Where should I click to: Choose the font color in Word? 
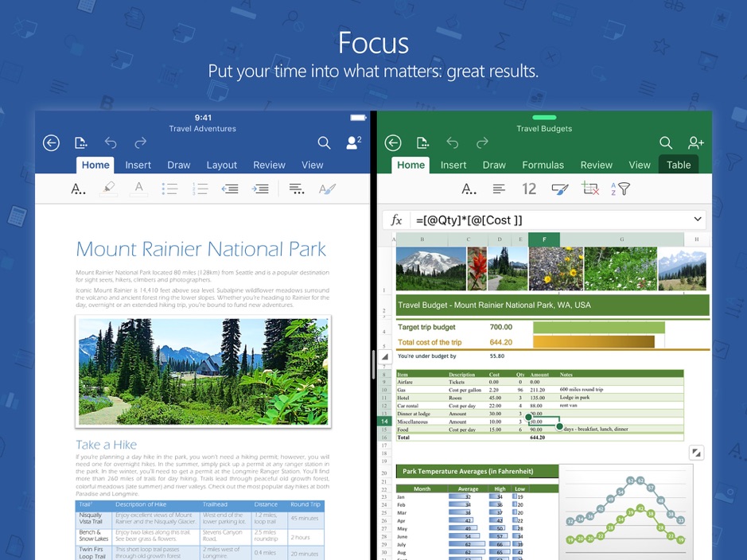click(x=138, y=189)
